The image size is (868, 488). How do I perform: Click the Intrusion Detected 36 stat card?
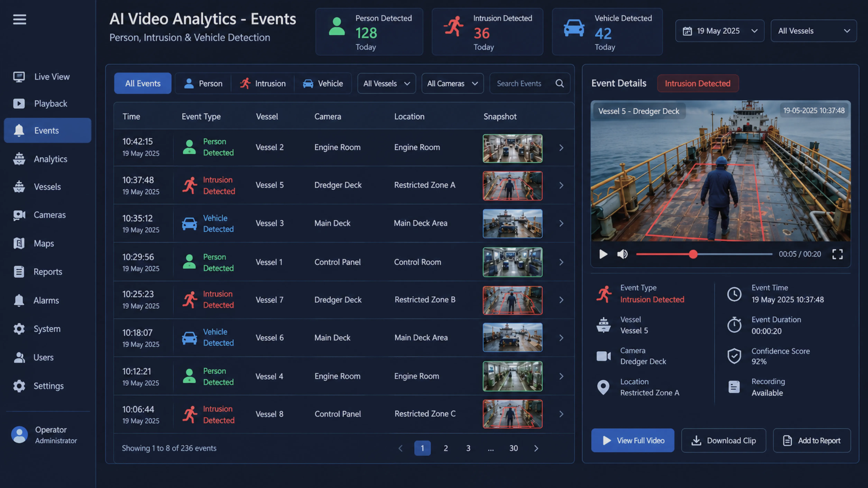(x=487, y=32)
